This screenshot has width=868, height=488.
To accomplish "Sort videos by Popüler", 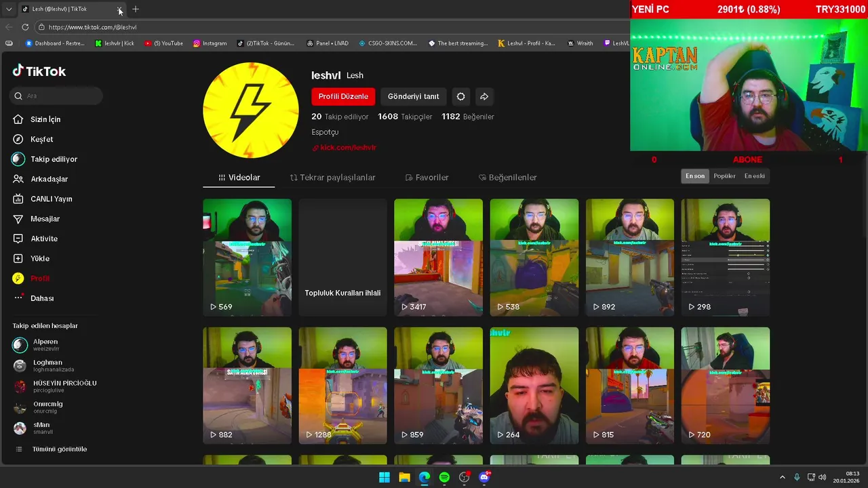I will (x=724, y=176).
